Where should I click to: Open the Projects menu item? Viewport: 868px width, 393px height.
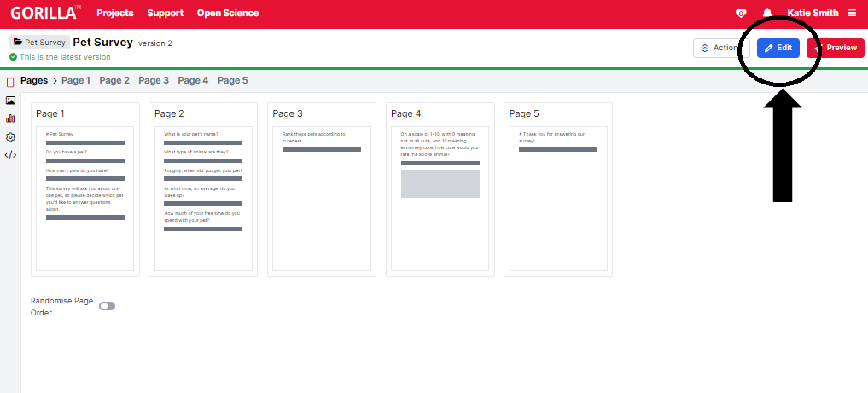pyautogui.click(x=115, y=13)
